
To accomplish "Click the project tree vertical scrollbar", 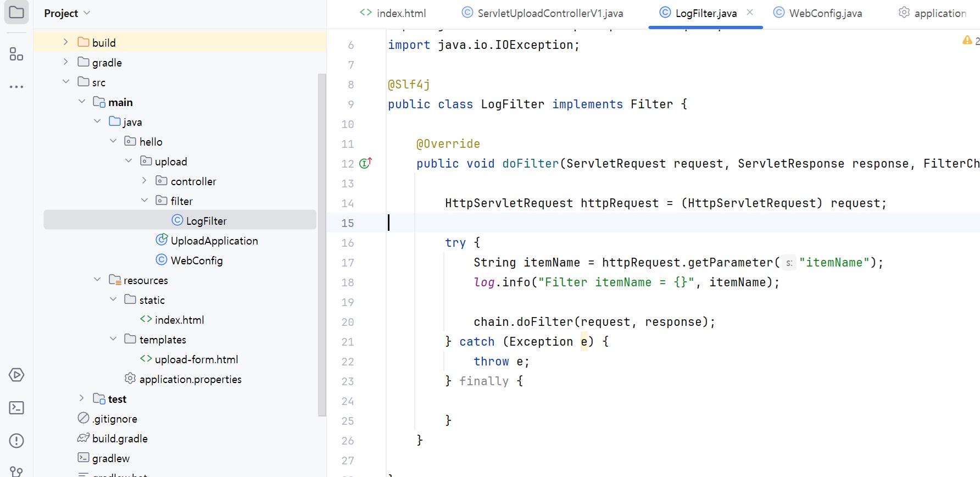I will [322, 245].
